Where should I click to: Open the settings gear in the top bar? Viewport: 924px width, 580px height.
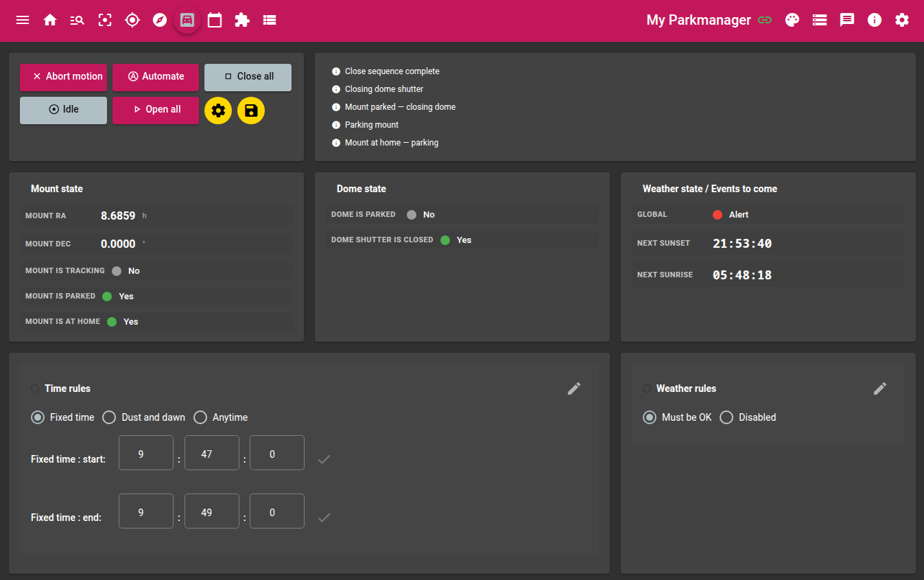[x=902, y=20]
